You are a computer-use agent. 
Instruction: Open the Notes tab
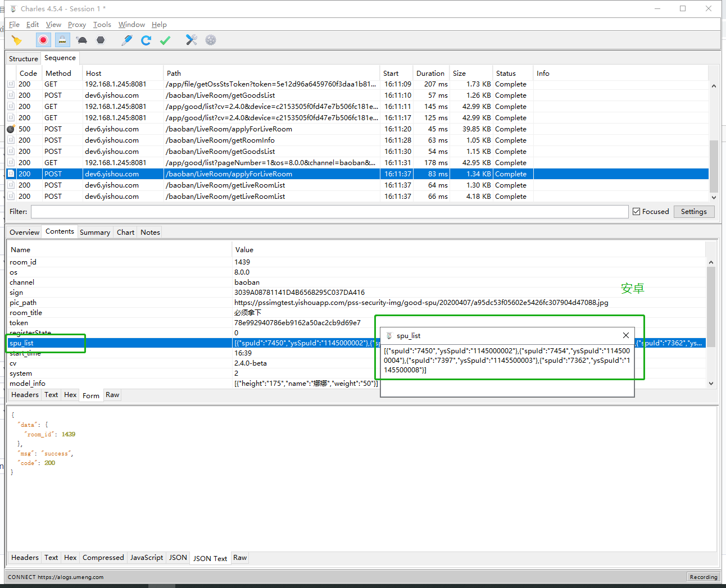(150, 233)
